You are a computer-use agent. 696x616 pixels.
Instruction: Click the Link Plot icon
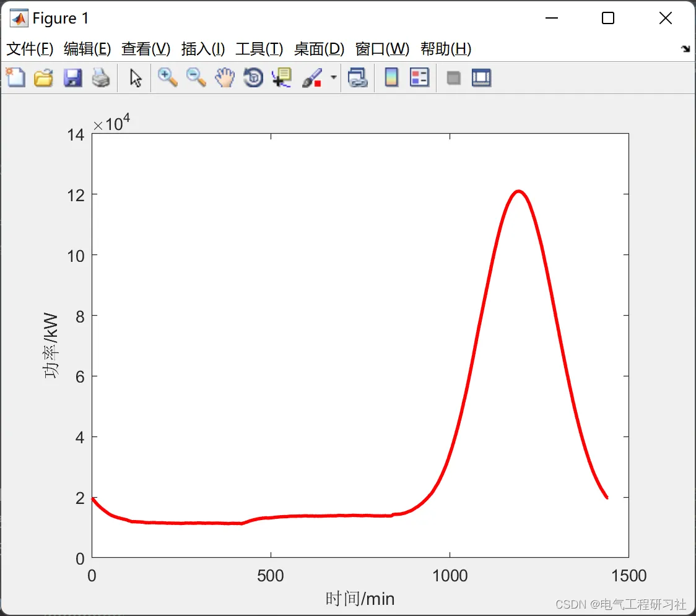pyautogui.click(x=358, y=77)
